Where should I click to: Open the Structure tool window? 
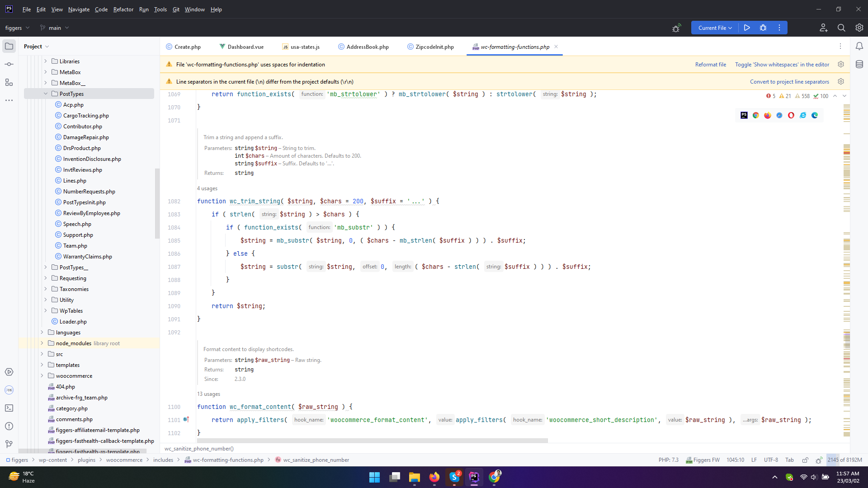9,82
